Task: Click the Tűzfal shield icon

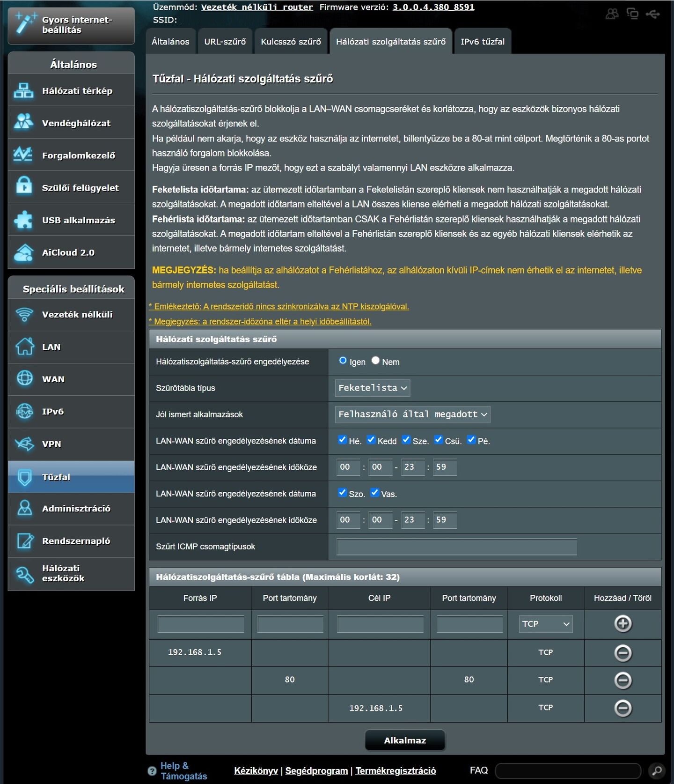Action: tap(24, 477)
